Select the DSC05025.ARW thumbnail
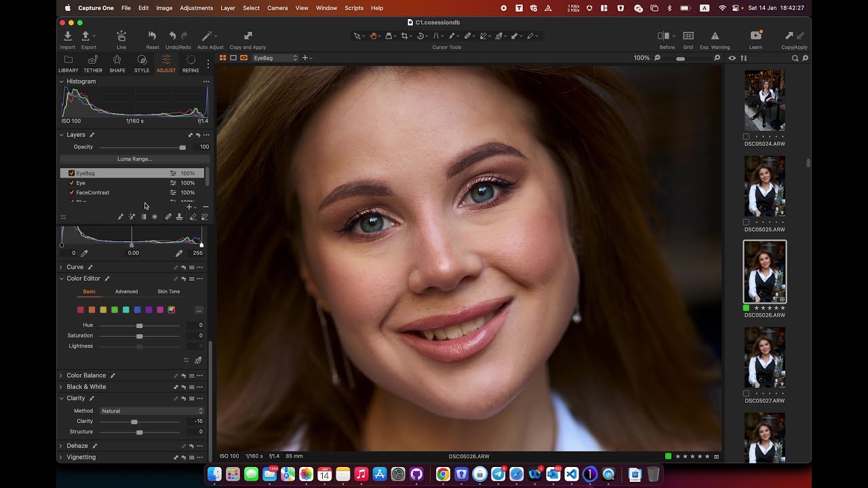This screenshot has width=868, height=488. (765, 186)
